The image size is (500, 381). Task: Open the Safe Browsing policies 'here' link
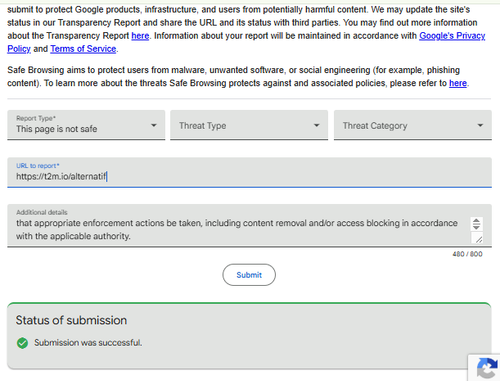tap(458, 83)
